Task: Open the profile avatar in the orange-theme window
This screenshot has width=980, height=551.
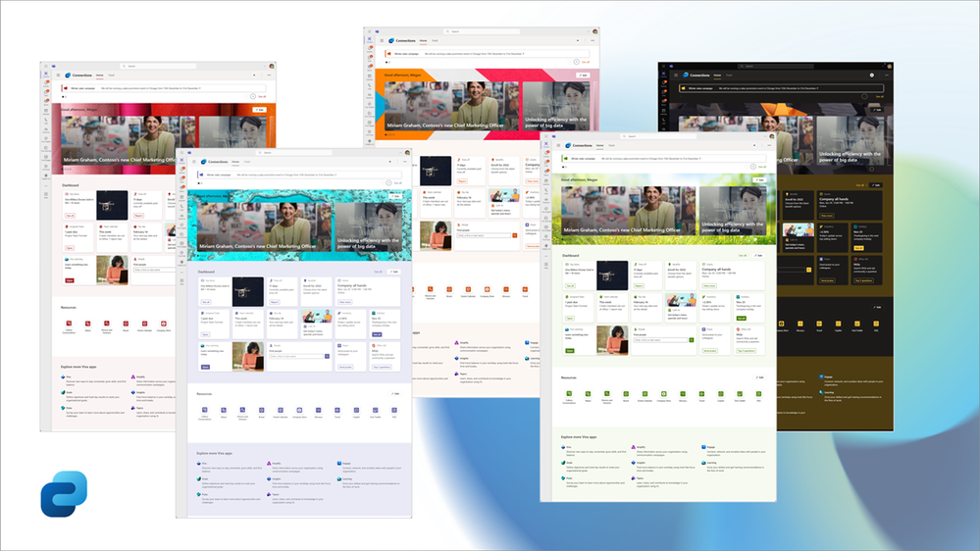Action: click(595, 31)
